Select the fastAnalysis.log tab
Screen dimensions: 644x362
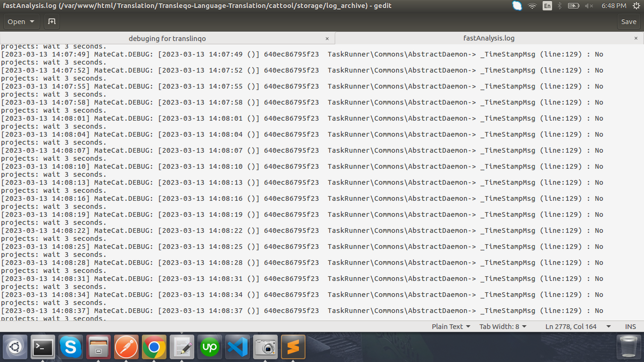pyautogui.click(x=488, y=38)
